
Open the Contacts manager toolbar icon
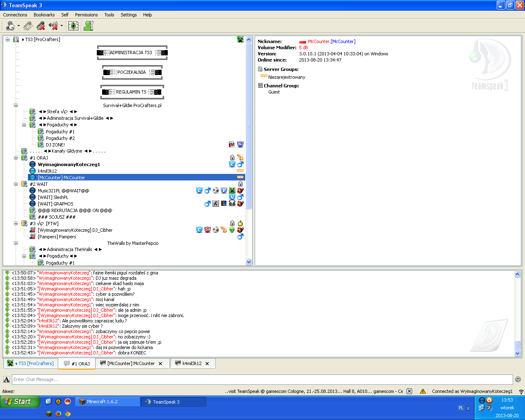click(x=88, y=26)
